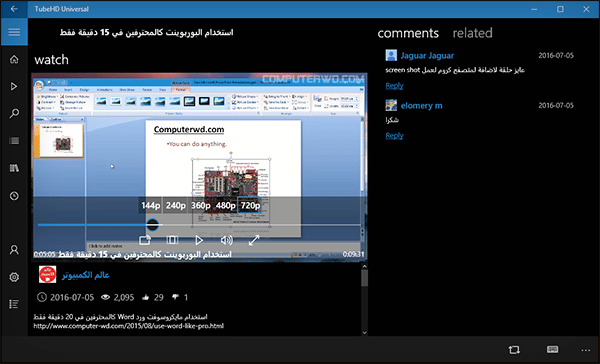Open Search from the sidebar
The height and width of the screenshot is (364, 600).
pos(14,113)
